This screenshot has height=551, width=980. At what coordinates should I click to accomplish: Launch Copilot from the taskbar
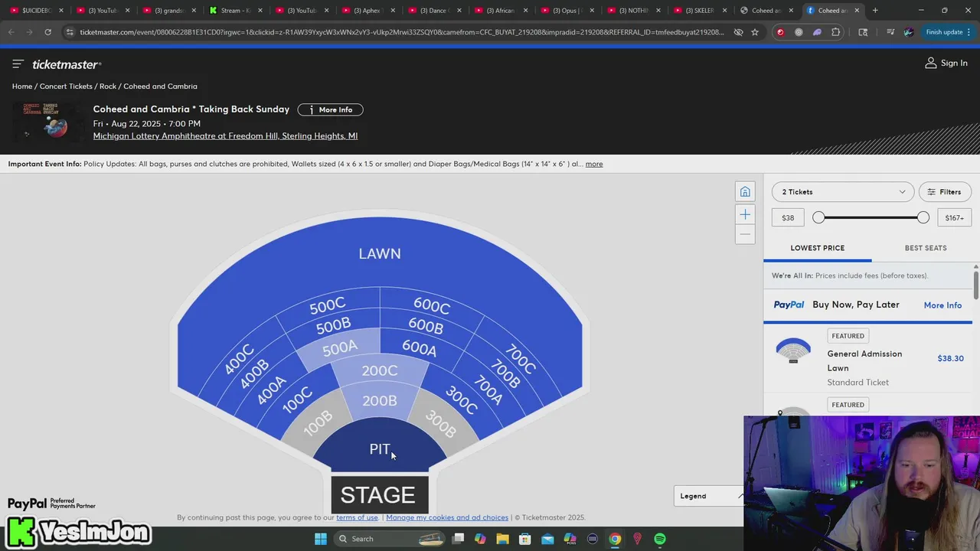pos(480,539)
